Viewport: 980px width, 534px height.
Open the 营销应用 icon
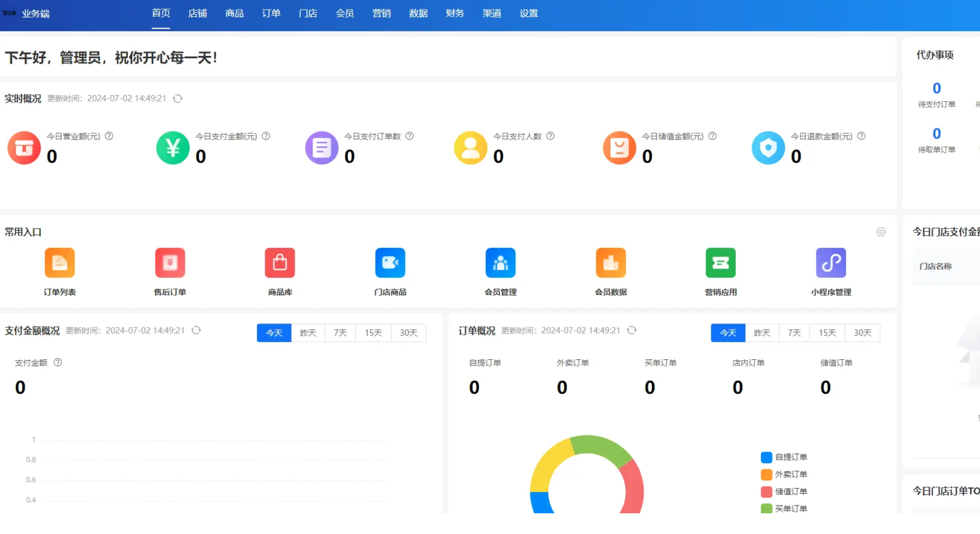[x=721, y=263]
